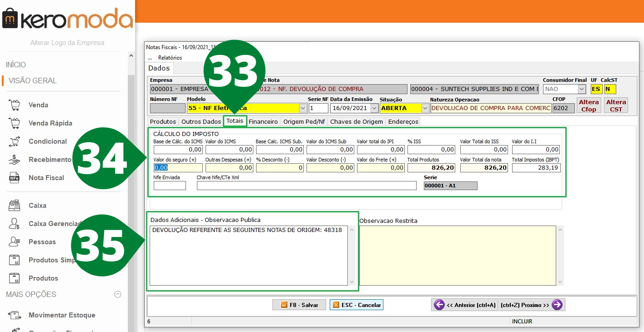Click the Outras Despesas field
The image size is (644, 332).
pos(229,168)
